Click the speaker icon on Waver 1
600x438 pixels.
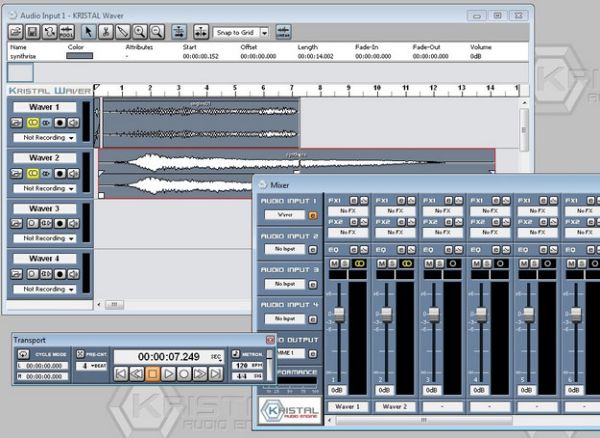click(x=73, y=123)
